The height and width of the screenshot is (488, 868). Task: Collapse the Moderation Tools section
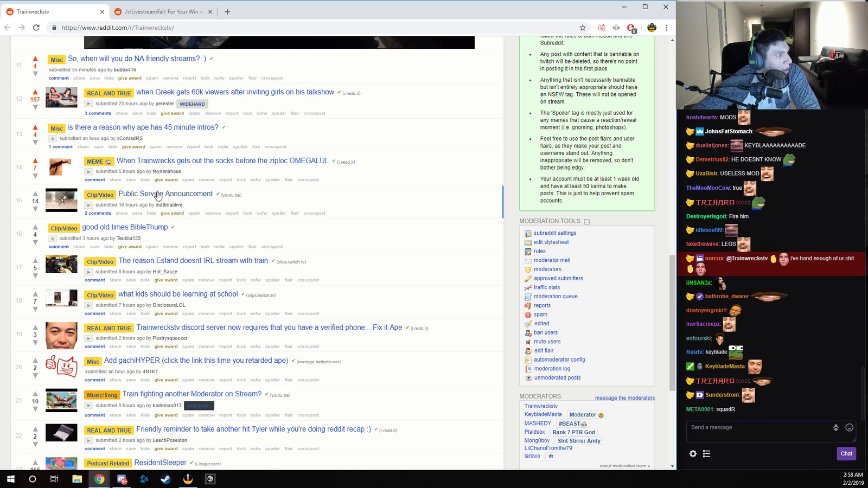click(x=586, y=222)
